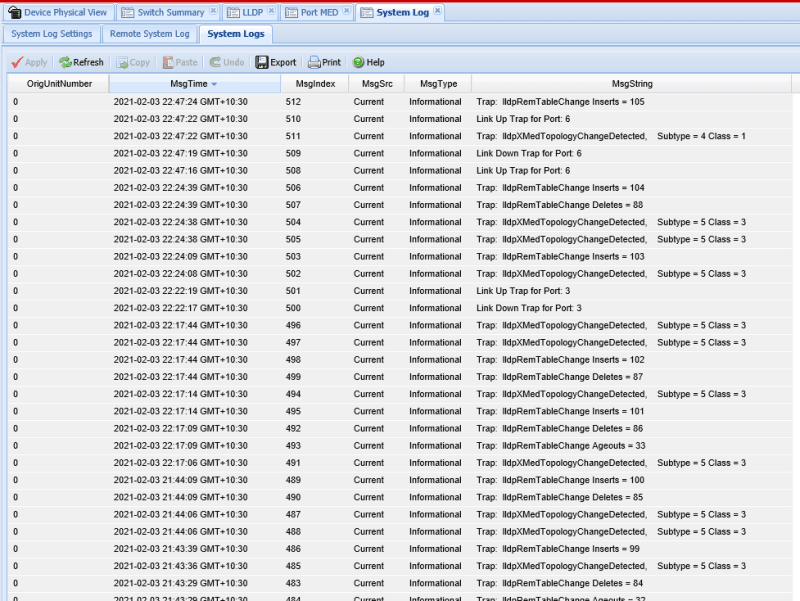
Task: Sort by MsgSrc column header
Action: [x=377, y=84]
